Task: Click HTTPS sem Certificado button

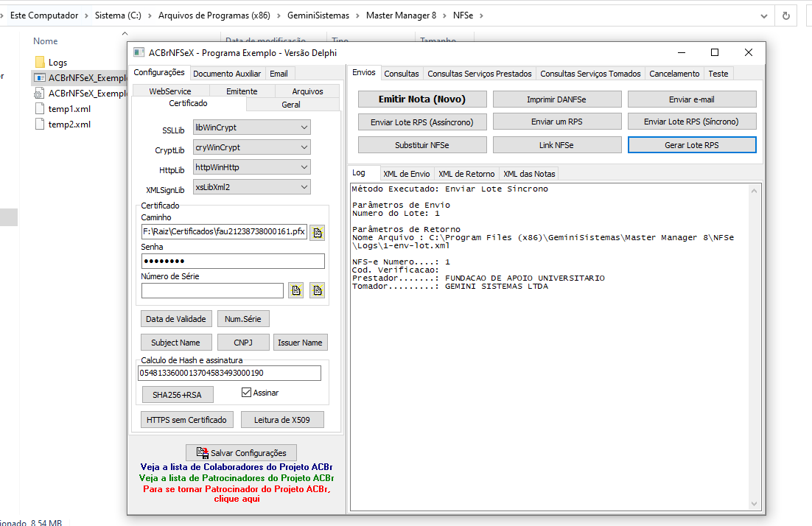Action: tap(186, 420)
